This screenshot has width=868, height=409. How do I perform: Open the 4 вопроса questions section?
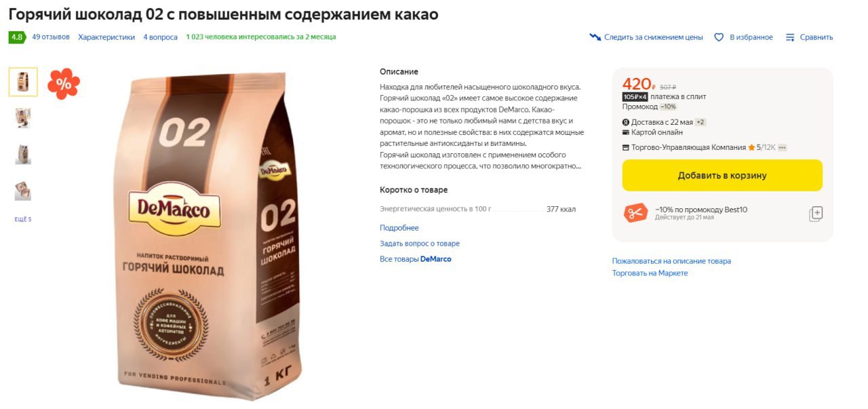(160, 37)
